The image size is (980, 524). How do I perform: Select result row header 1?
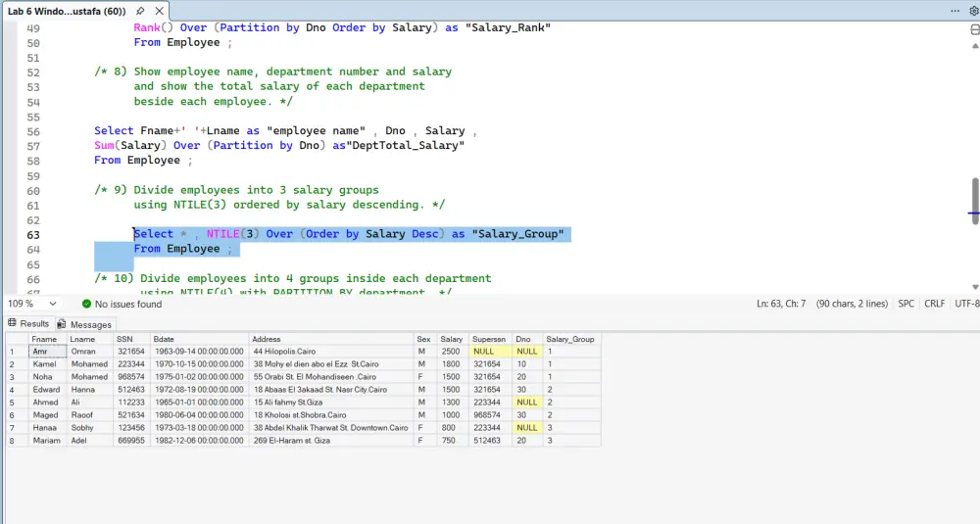pos(17,352)
